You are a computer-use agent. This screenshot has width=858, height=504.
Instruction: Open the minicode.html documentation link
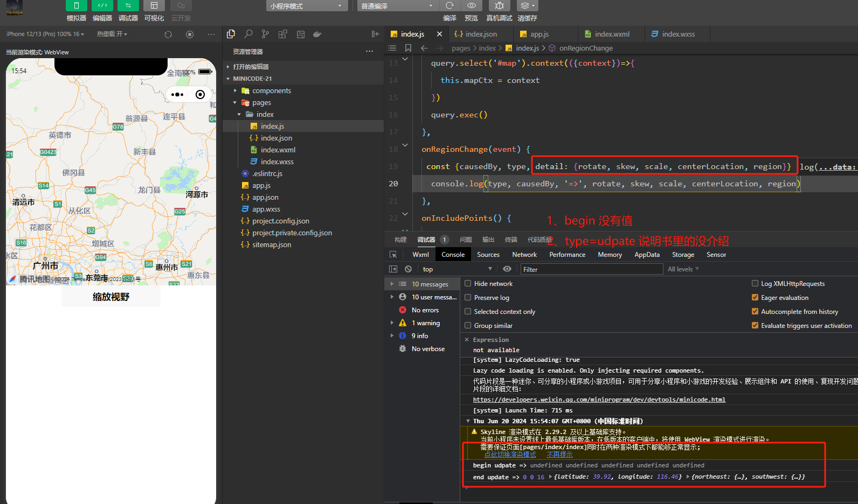599,400
